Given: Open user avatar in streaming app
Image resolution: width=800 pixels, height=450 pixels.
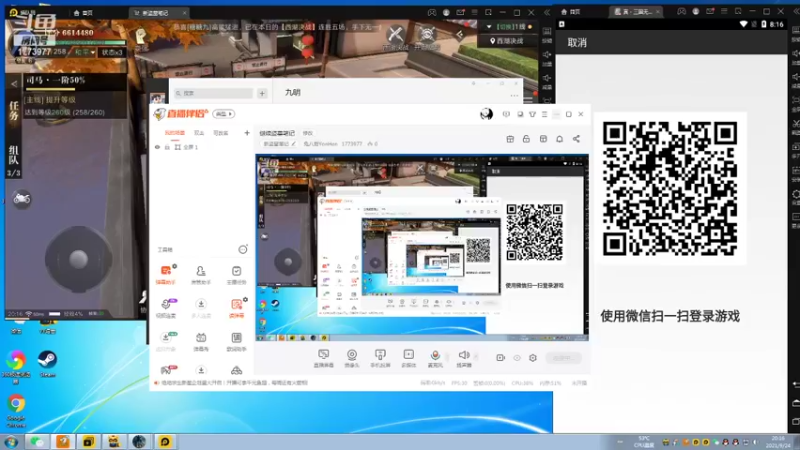Looking at the screenshot, I should tap(486, 114).
